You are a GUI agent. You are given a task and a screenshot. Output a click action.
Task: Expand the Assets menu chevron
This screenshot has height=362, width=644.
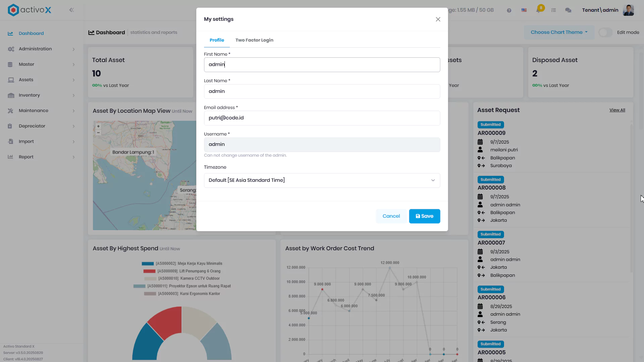pyautogui.click(x=73, y=80)
